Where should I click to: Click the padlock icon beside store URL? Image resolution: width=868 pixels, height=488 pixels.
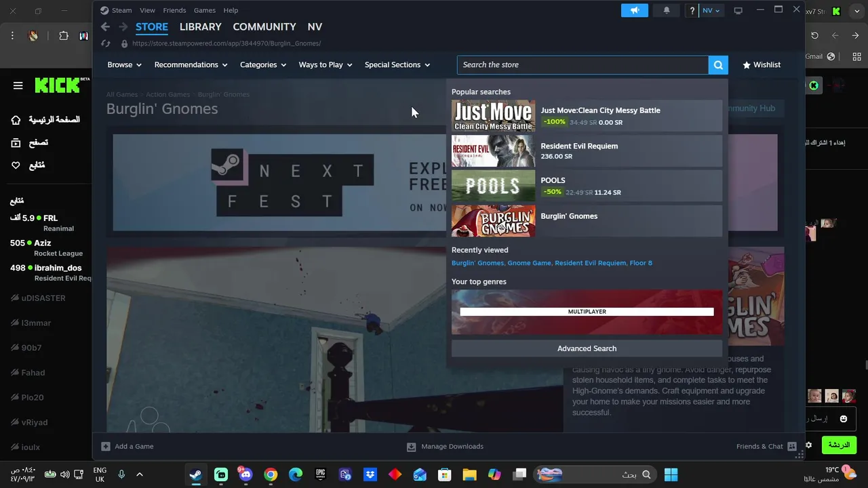(x=124, y=43)
